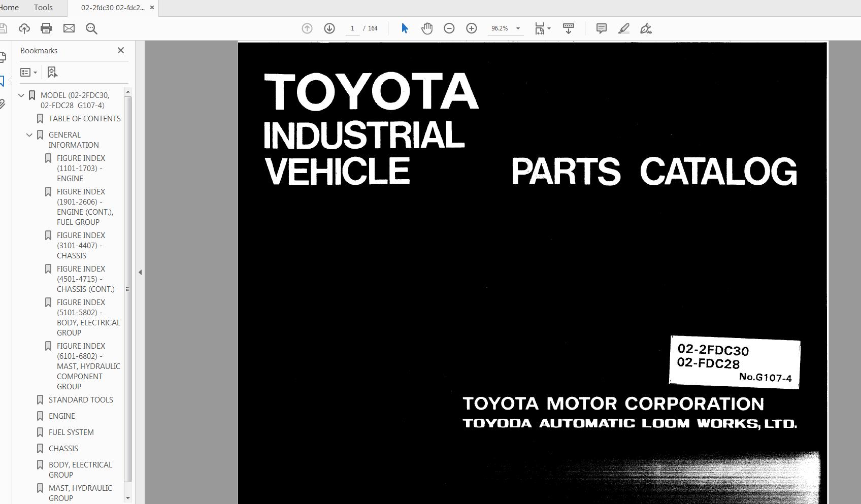Open the fit page options arrow

click(x=549, y=28)
